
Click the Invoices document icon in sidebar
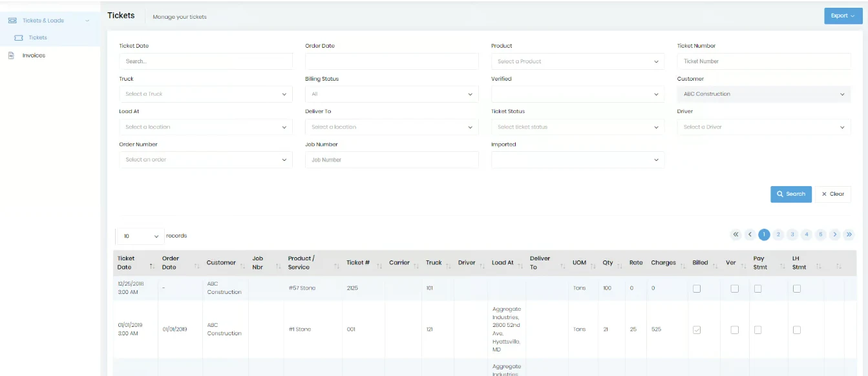[11, 56]
